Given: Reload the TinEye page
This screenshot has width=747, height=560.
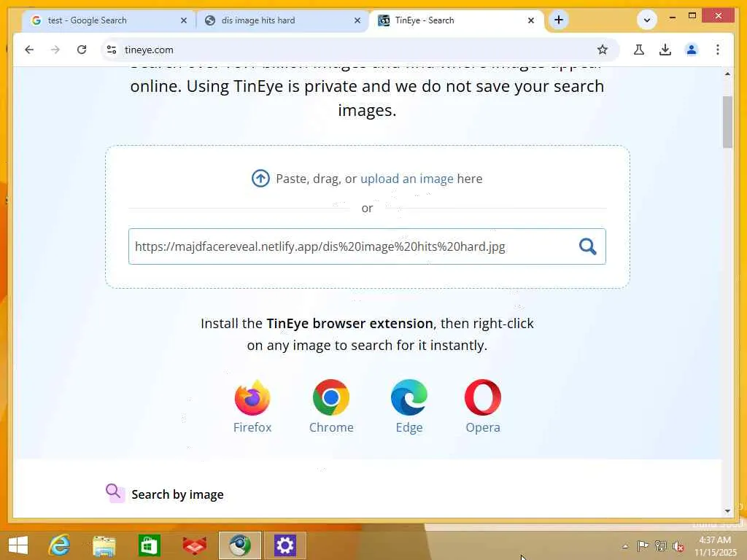Looking at the screenshot, I should coord(82,50).
